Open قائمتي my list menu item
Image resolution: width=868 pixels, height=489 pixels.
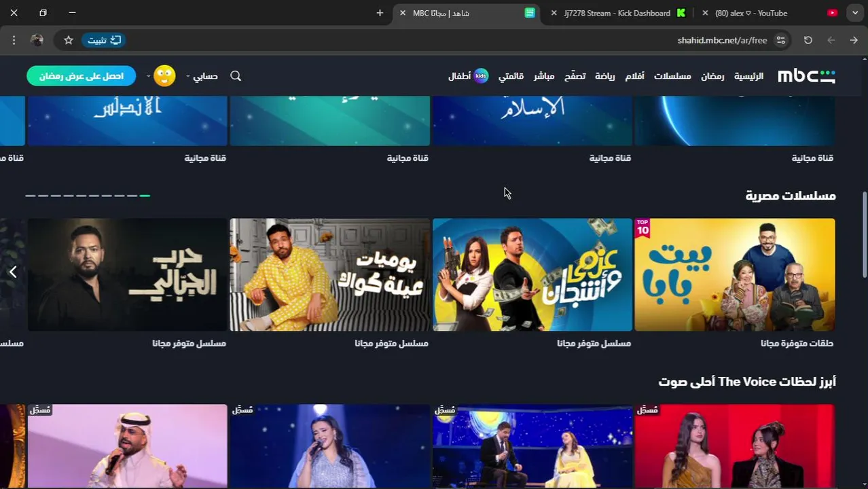[x=511, y=76]
